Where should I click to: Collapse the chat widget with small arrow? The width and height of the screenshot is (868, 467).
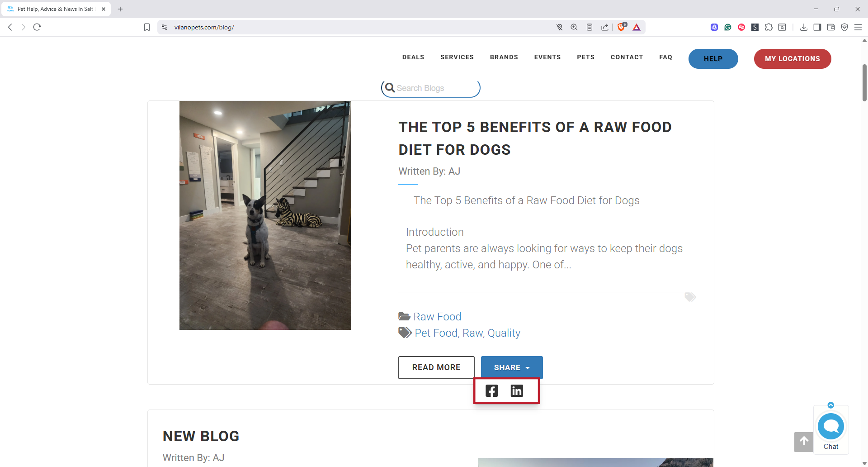(x=831, y=405)
